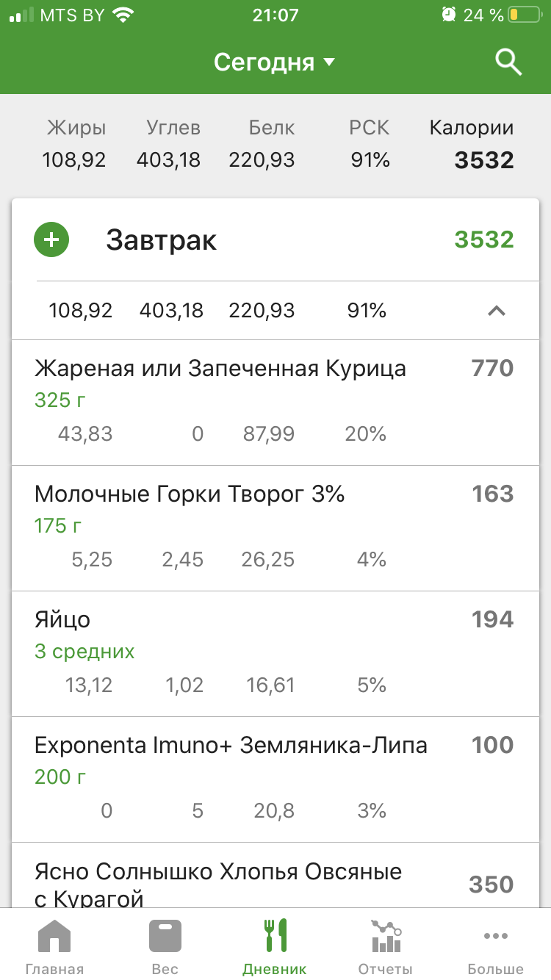Open the Отчеты chart icon
The image size is (551, 980).
coord(385,937)
